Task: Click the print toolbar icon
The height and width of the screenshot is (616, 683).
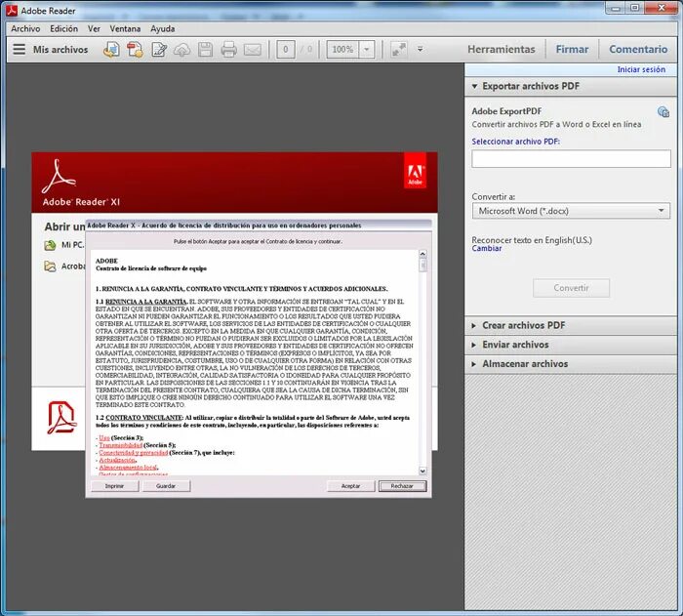Action: [x=228, y=49]
